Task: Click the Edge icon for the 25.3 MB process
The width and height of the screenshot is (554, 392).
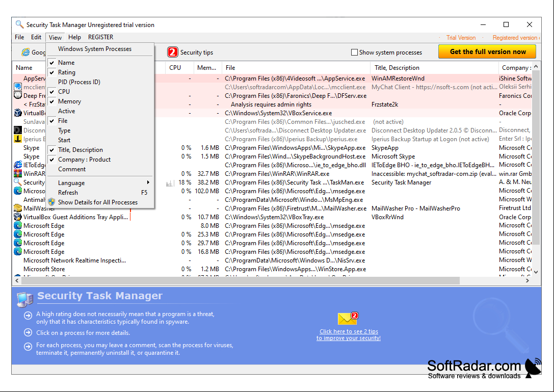Action: tap(18, 234)
